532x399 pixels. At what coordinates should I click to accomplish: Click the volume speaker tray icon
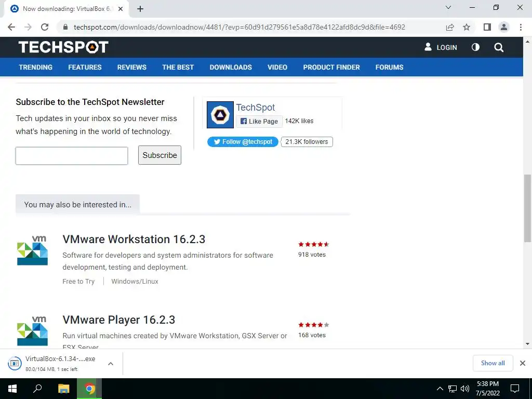465,389
